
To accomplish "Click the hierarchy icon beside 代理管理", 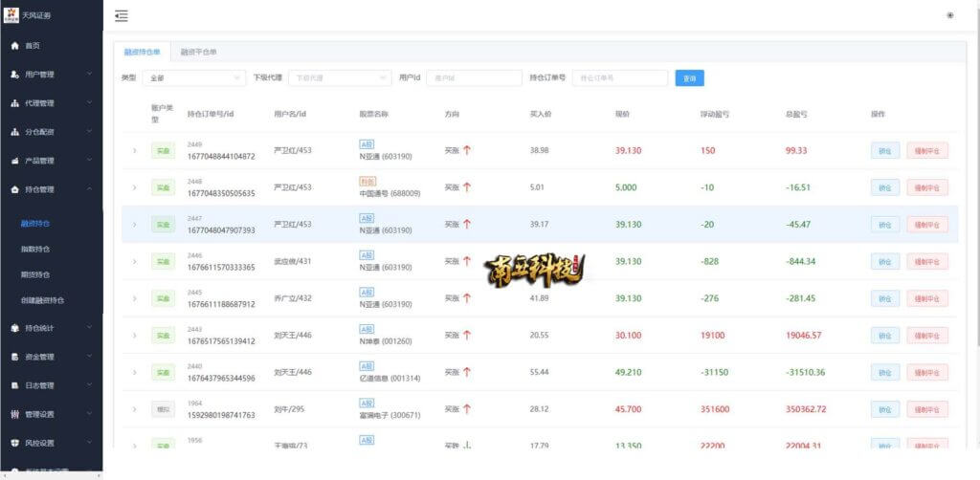I will (x=15, y=103).
